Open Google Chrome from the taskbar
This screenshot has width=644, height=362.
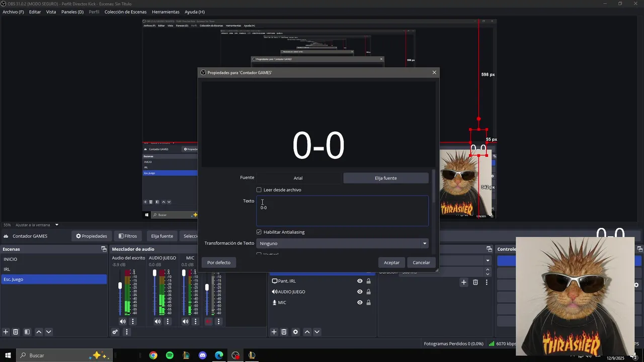153,355
